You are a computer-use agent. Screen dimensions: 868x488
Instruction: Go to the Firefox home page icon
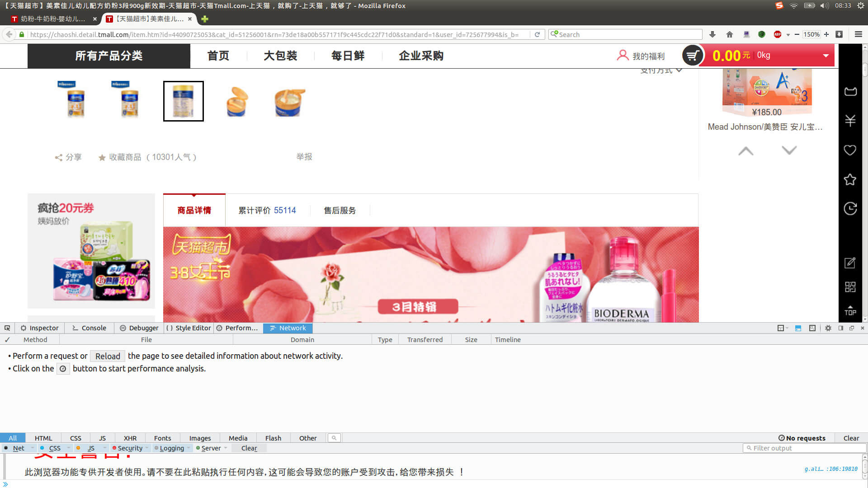pyautogui.click(x=729, y=34)
